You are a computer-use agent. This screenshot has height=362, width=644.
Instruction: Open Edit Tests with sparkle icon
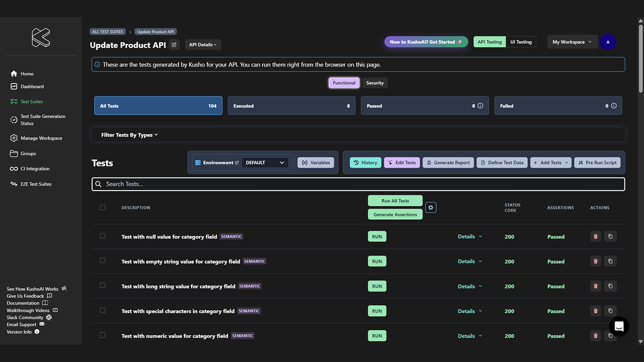click(x=402, y=162)
